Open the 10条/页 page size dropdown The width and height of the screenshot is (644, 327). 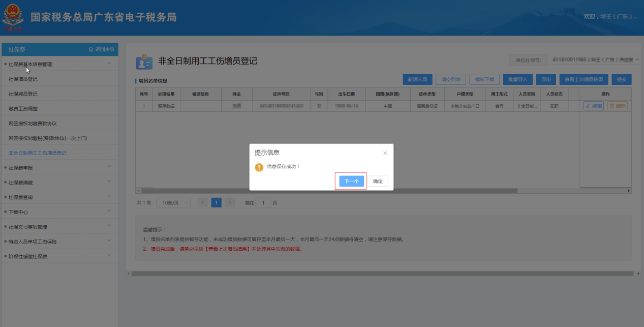[173, 202]
